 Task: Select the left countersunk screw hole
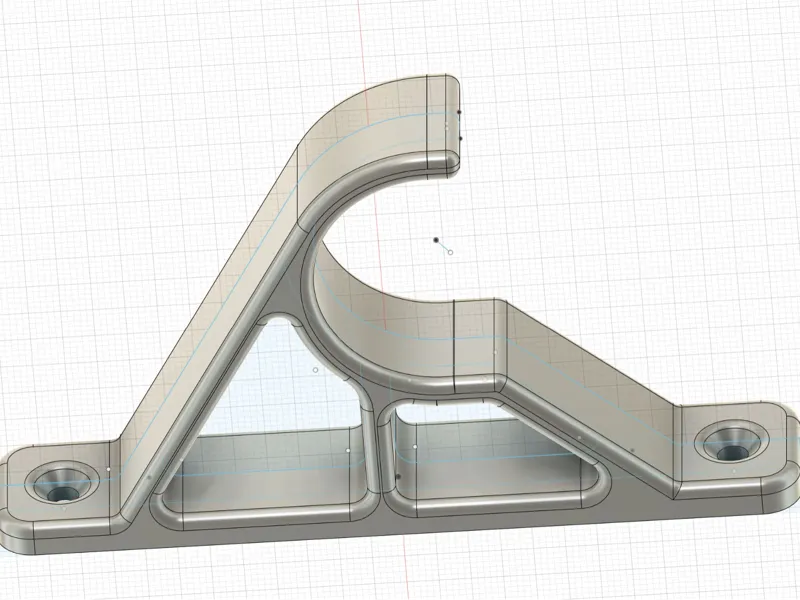pos(62,485)
